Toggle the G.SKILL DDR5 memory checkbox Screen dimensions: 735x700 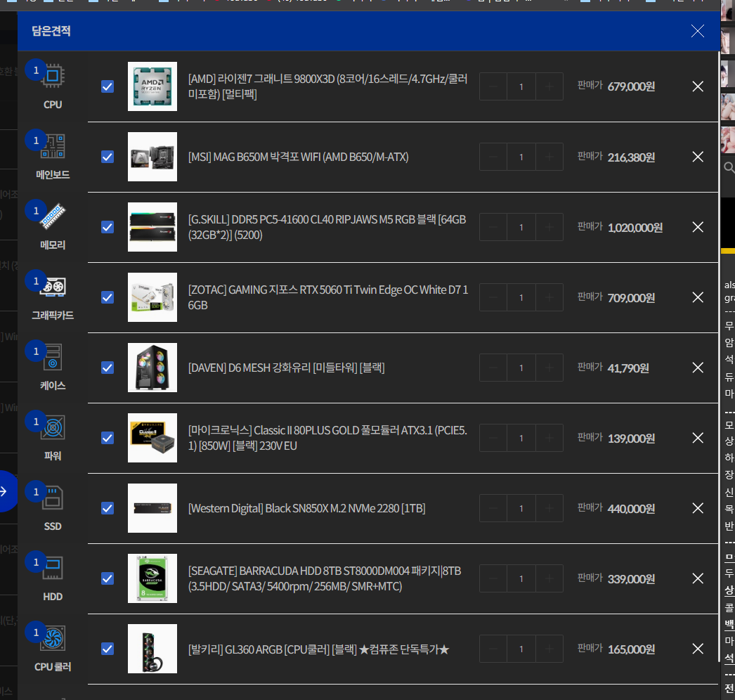pyautogui.click(x=108, y=227)
